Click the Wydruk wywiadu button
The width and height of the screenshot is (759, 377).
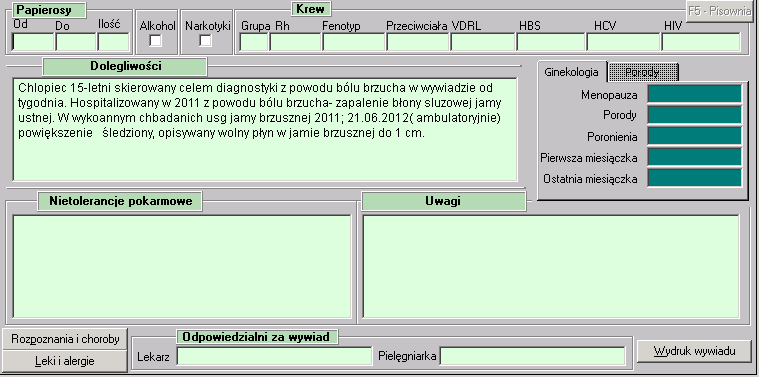[694, 351]
